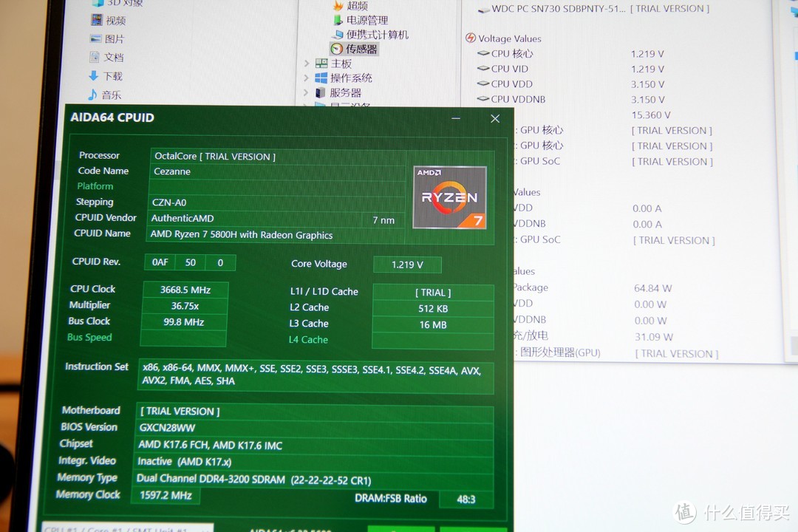798x532 pixels.
Task: Select the WDC PC SN730 drive entry
Action: coord(558,8)
